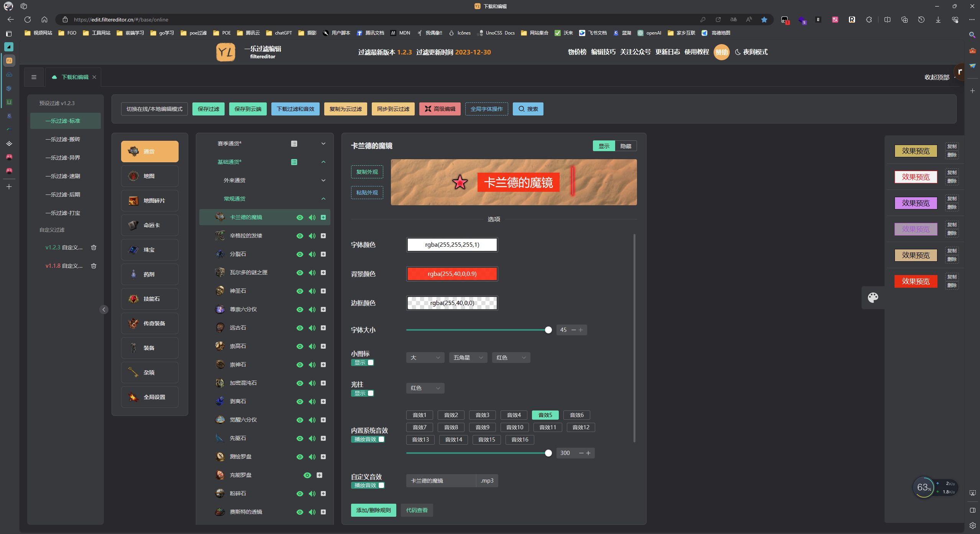
Task: Open the hamburger menu beside tab
Action: (x=34, y=77)
